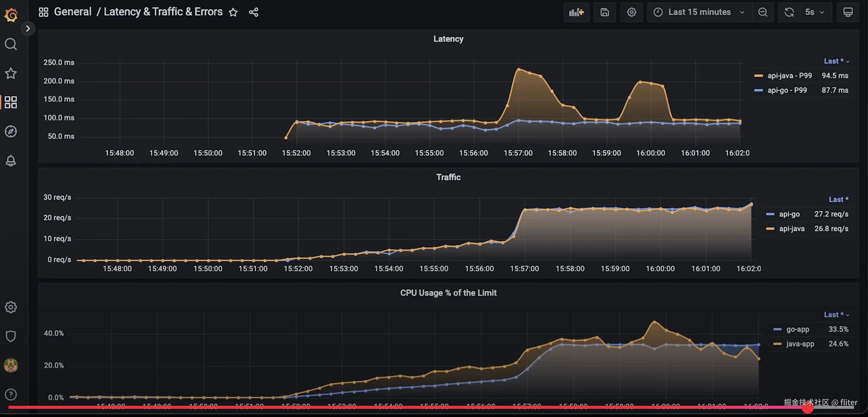Open the Traffic panel title menu
868x417 pixels.
click(x=448, y=177)
